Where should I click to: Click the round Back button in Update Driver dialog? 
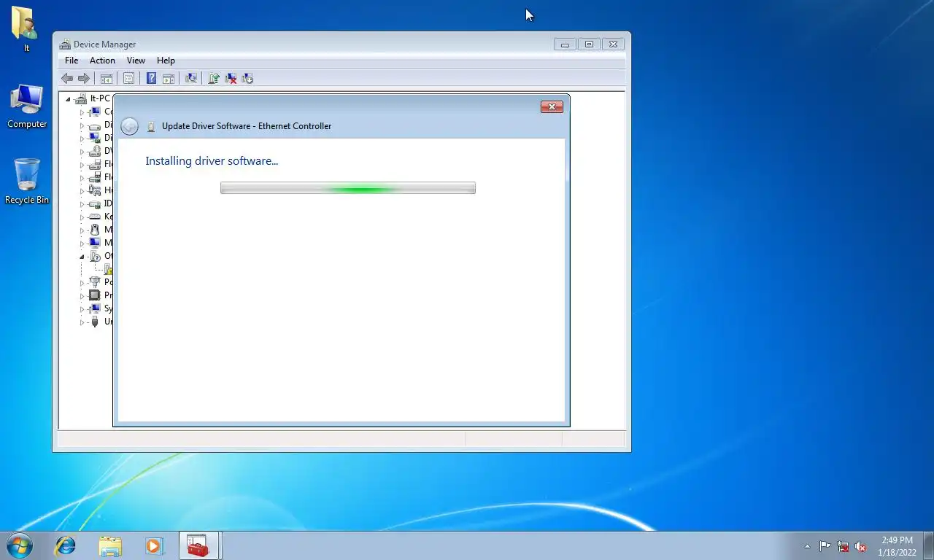tap(129, 126)
